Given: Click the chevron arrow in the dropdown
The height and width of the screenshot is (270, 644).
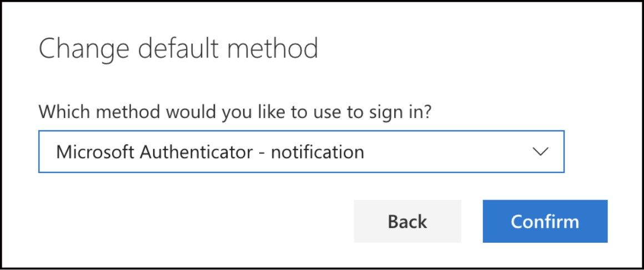Looking at the screenshot, I should (540, 151).
